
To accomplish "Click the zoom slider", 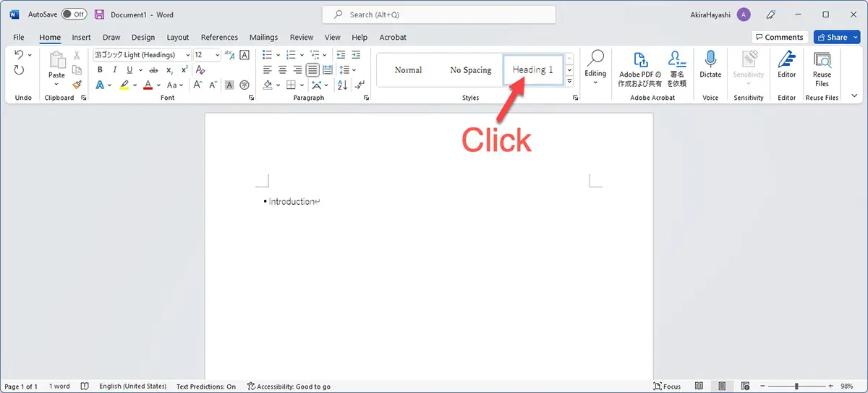I will pyautogui.click(x=797, y=386).
